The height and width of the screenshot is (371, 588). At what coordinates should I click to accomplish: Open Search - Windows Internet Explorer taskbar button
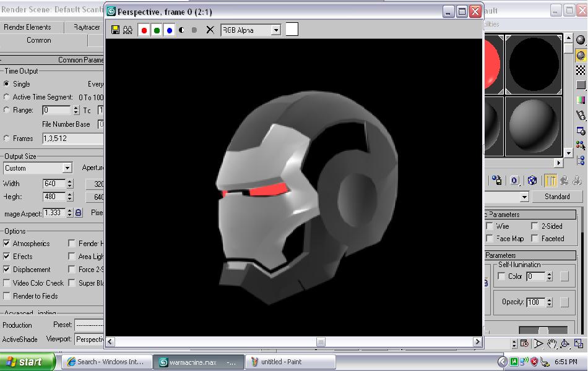coord(107,362)
